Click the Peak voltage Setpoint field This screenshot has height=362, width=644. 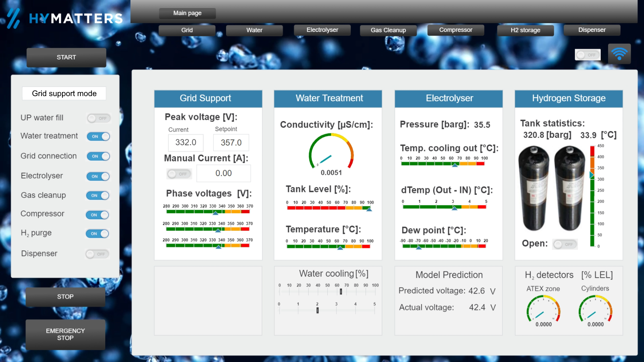point(231,142)
